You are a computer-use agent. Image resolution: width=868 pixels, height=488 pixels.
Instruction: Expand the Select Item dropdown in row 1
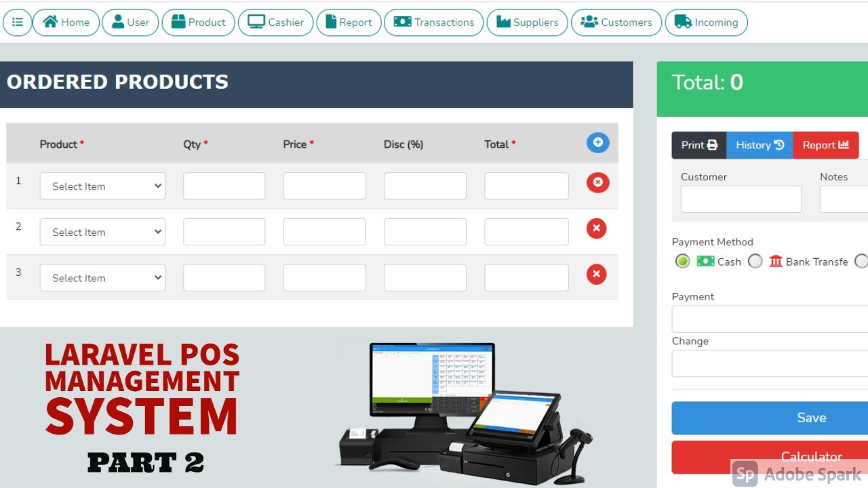click(x=102, y=186)
